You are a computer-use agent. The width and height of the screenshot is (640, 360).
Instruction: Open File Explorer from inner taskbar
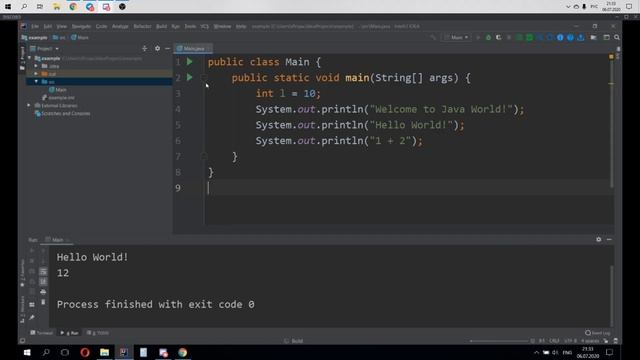[x=104, y=352]
